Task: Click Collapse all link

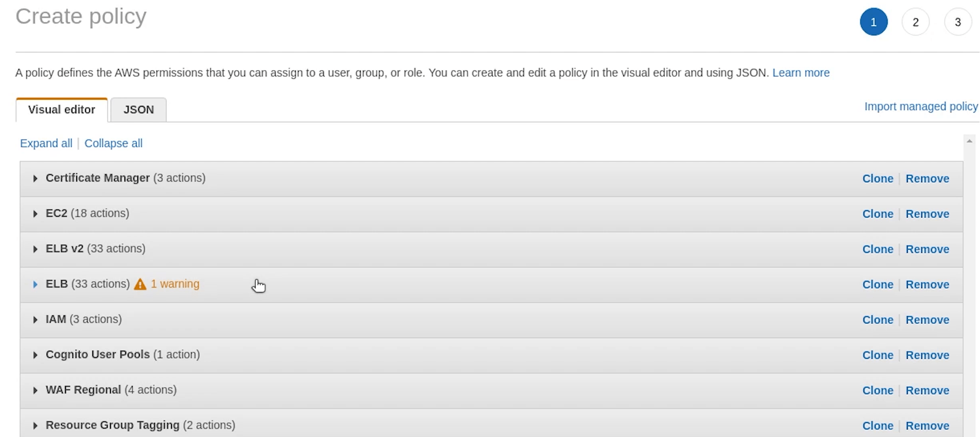Action: point(113,143)
